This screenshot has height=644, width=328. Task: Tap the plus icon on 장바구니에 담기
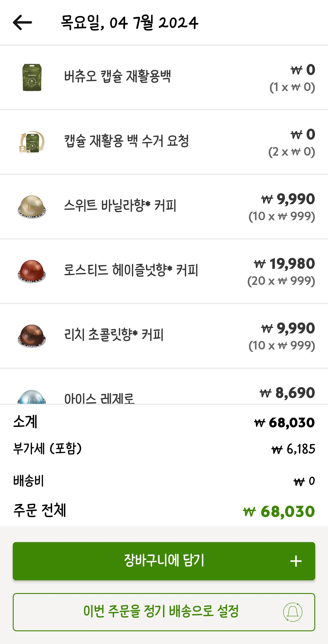(x=296, y=561)
